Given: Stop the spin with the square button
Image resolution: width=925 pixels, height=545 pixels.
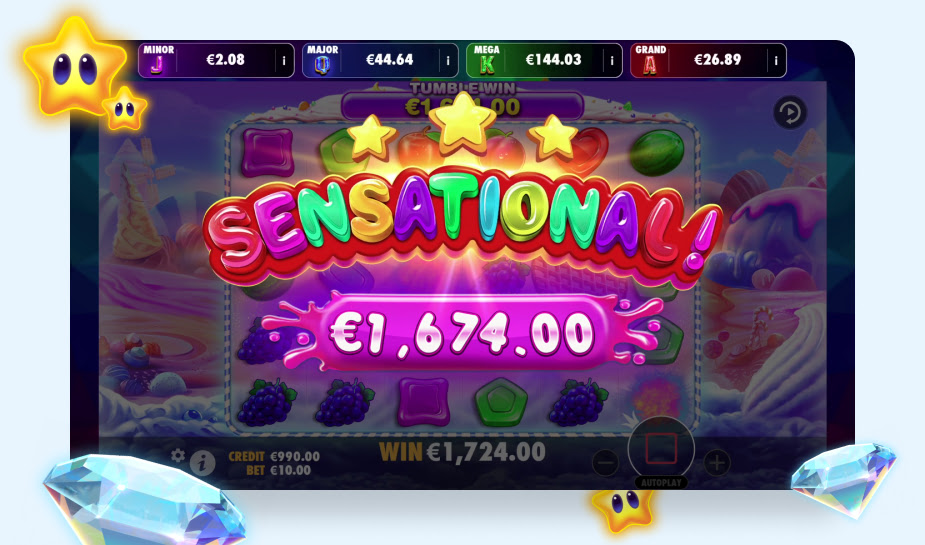Looking at the screenshot, I should point(661,449).
